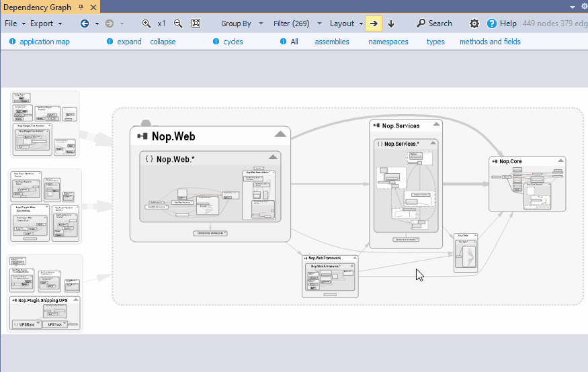Click info icon beside application map
Screen dimensions: 588x372
[x=12, y=41]
